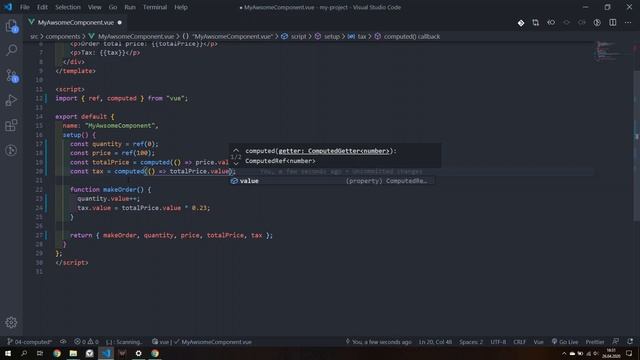
Task: Open the Terminal menu
Action: click(155, 7)
